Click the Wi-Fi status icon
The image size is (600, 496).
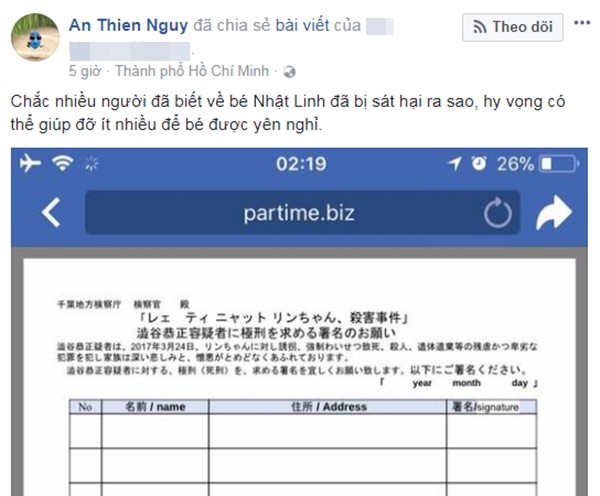63,163
